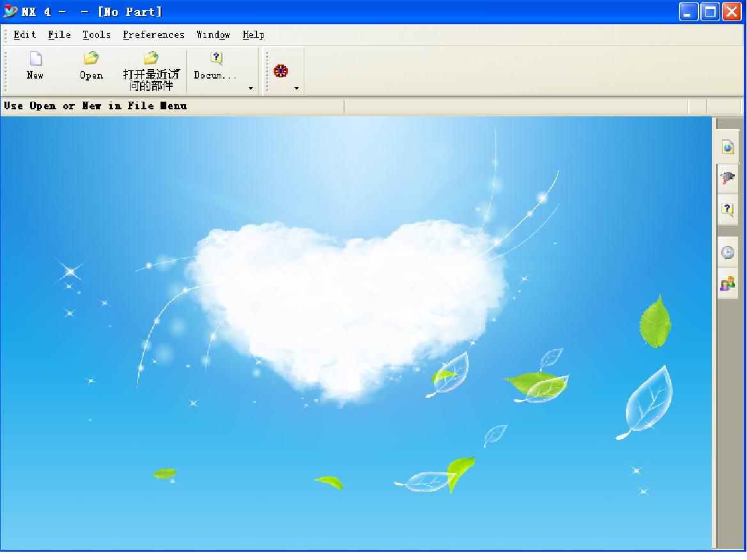The image size is (747, 560).
Task: Open recently accessed parts (打开最近访问的部件)
Action: 151,71
